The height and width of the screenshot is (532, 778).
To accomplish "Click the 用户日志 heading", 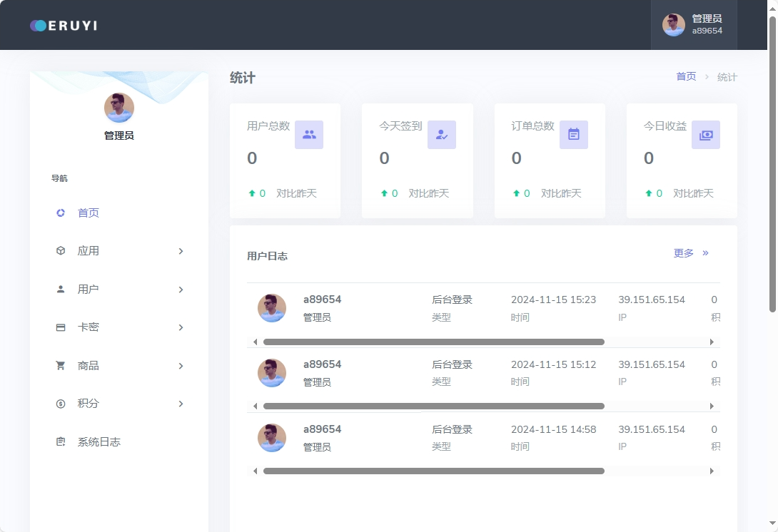I will (x=267, y=256).
